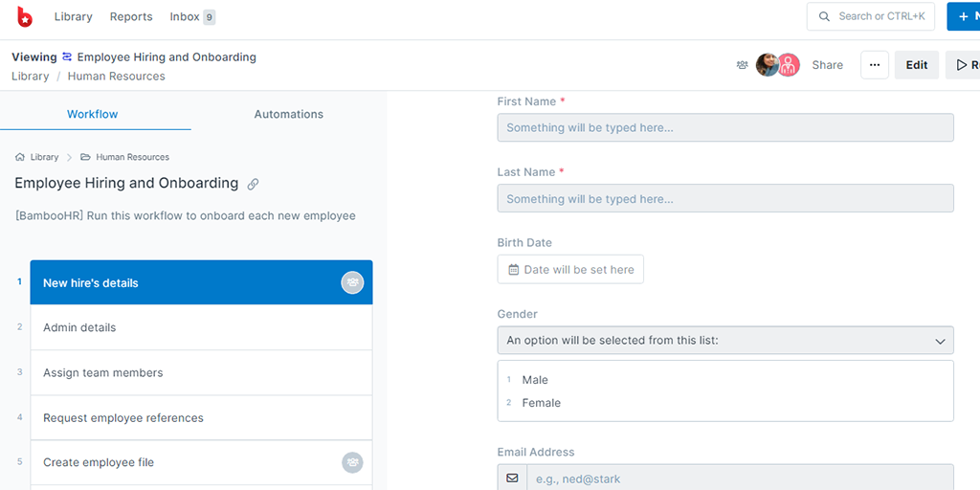Click the Library link in sidebar breadcrumb
980x490 pixels.
click(x=44, y=157)
